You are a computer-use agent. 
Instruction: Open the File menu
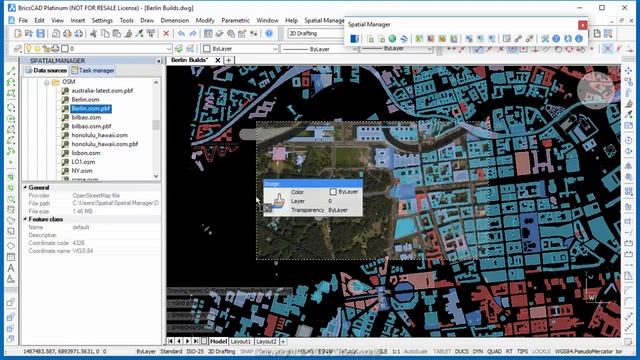(23, 20)
